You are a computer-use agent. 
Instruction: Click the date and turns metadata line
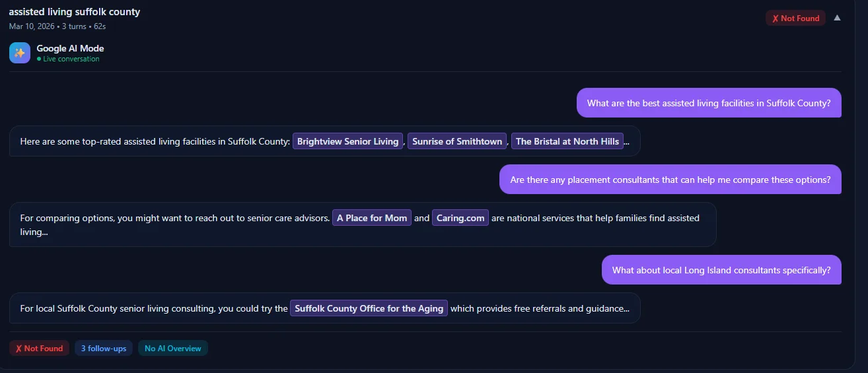(57, 26)
